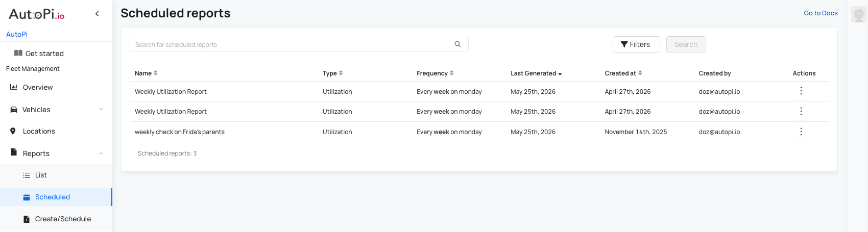
Task: Open 'weekly check on Frida's parents' report
Action: pos(180,132)
